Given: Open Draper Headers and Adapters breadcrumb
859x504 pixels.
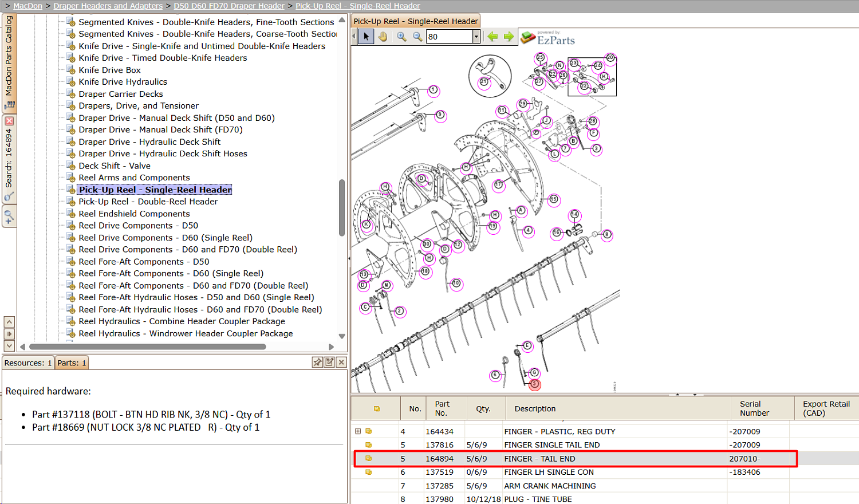Looking at the screenshot, I should (108, 6).
